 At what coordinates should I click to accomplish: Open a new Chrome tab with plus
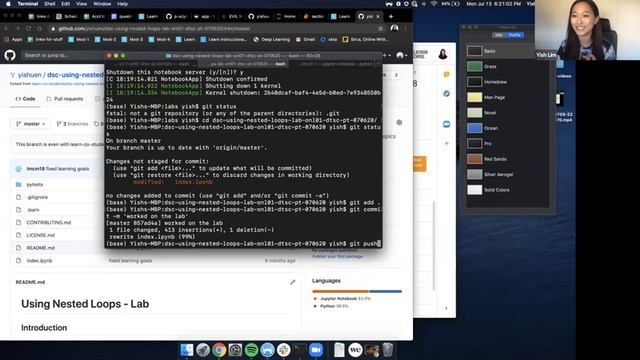tap(391, 16)
